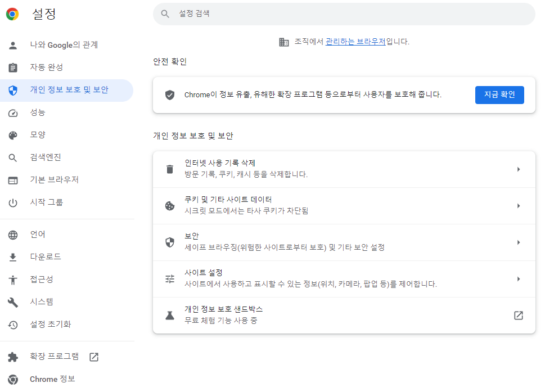Viewport: 554px width, 392px height.
Task: Click the shield icon for 개인 정보 보호 및 보안
Action: coord(13,91)
